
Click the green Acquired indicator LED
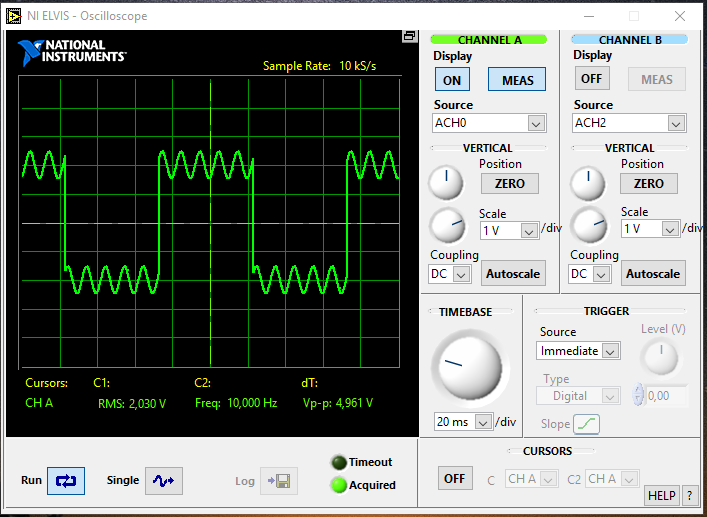coord(339,485)
